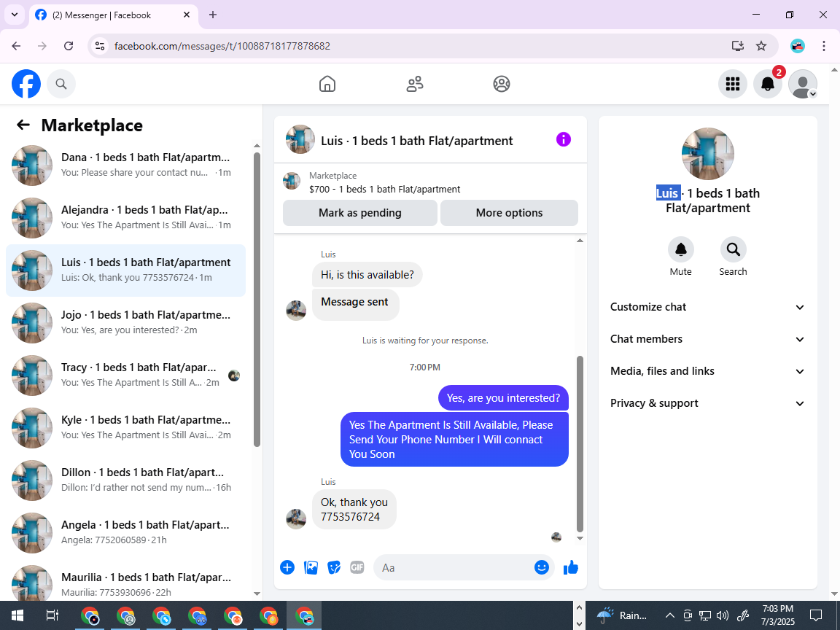The image size is (840, 630).
Task: Go back using the Marketplace arrow
Action: tap(23, 125)
